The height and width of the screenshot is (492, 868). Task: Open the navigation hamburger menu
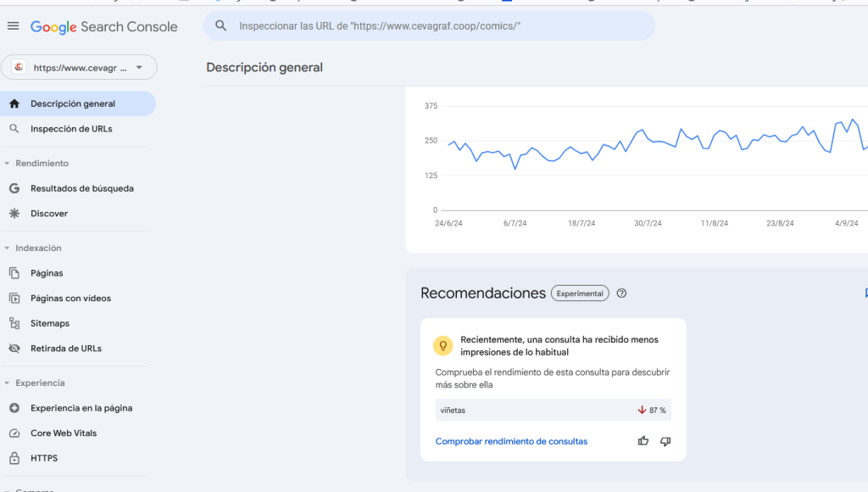coord(13,25)
